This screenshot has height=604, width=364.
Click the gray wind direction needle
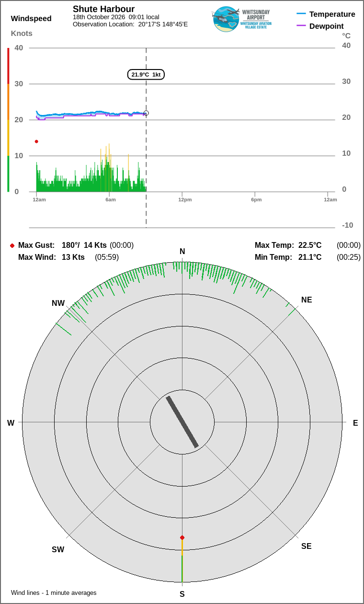click(182, 422)
